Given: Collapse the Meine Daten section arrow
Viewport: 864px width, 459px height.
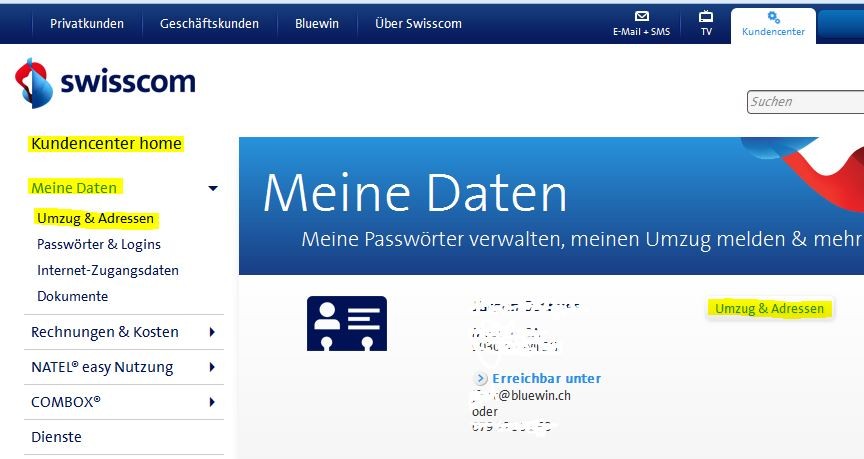Looking at the screenshot, I should pos(212,188).
